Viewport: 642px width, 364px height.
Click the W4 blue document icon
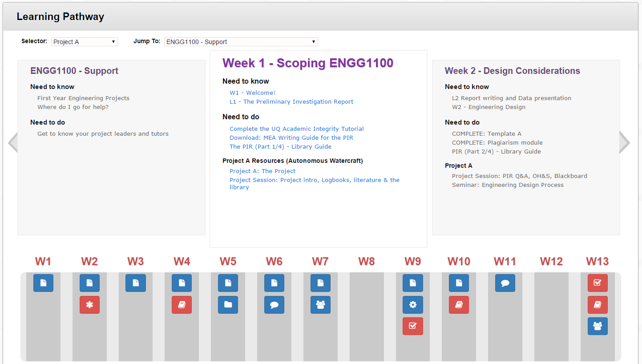click(x=182, y=283)
